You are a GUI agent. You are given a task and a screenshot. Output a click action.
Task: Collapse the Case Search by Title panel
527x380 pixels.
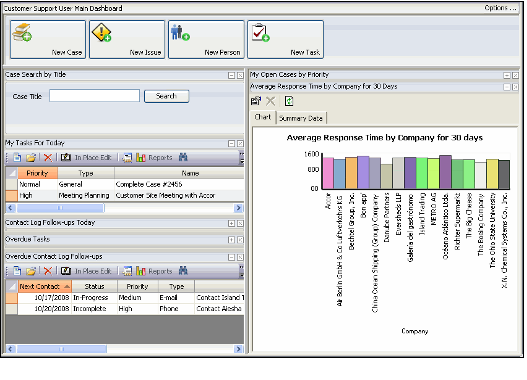232,75
